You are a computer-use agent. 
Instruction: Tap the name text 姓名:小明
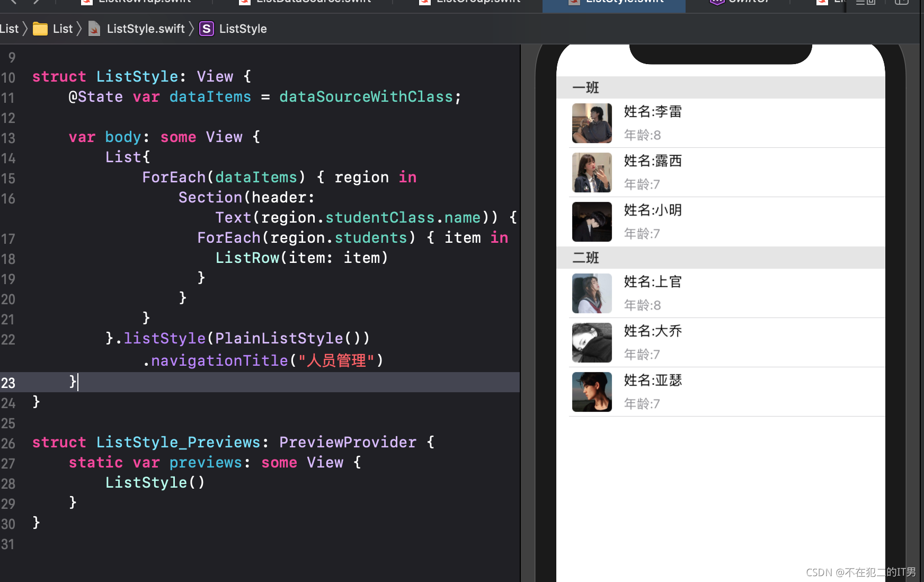(x=653, y=210)
